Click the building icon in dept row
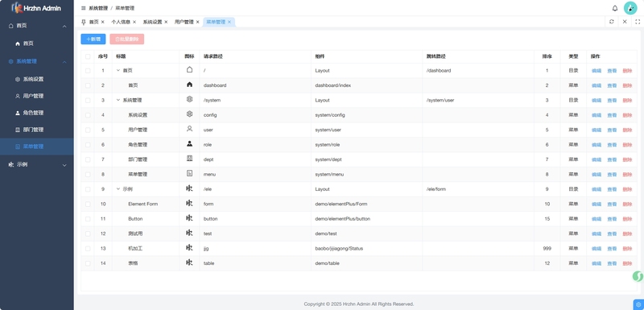This screenshot has height=310, width=644. coord(189,159)
